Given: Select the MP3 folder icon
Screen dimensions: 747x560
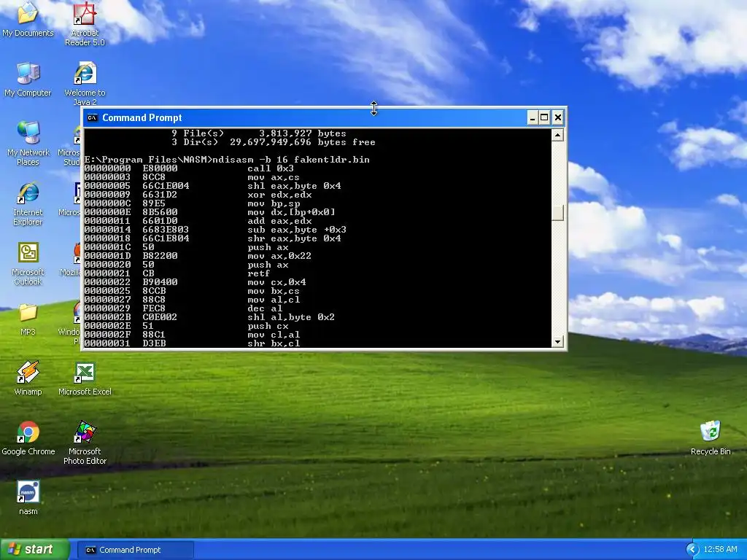Looking at the screenshot, I should pyautogui.click(x=28, y=319).
